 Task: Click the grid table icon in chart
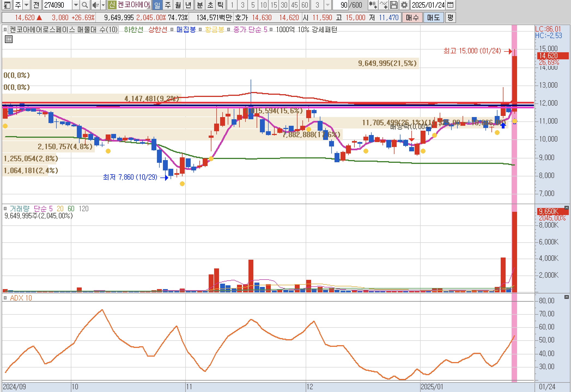[9, 39]
